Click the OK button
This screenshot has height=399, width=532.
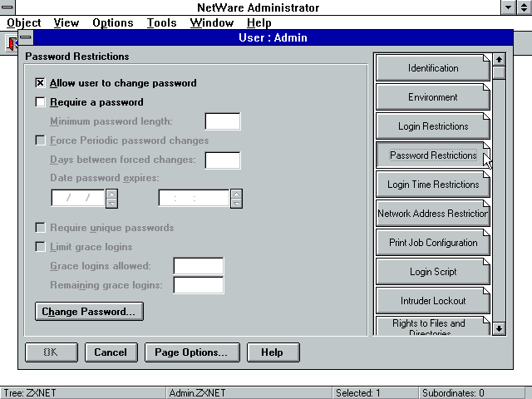[52, 352]
